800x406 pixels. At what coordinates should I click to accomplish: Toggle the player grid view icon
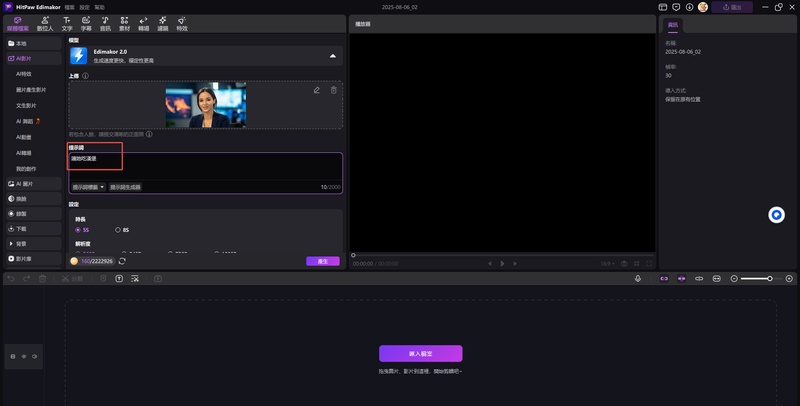[x=637, y=264]
